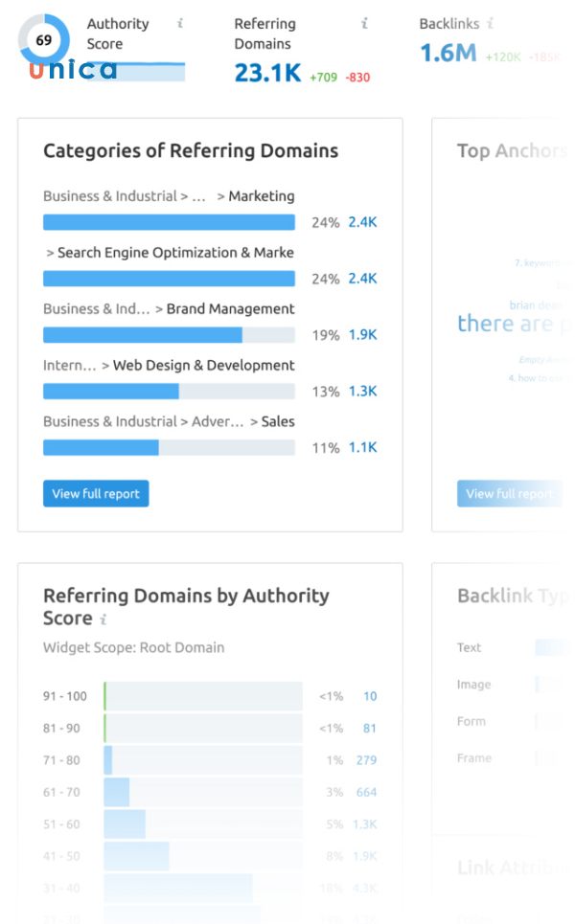Click the 1.6M backlinks value

pyautogui.click(x=448, y=53)
